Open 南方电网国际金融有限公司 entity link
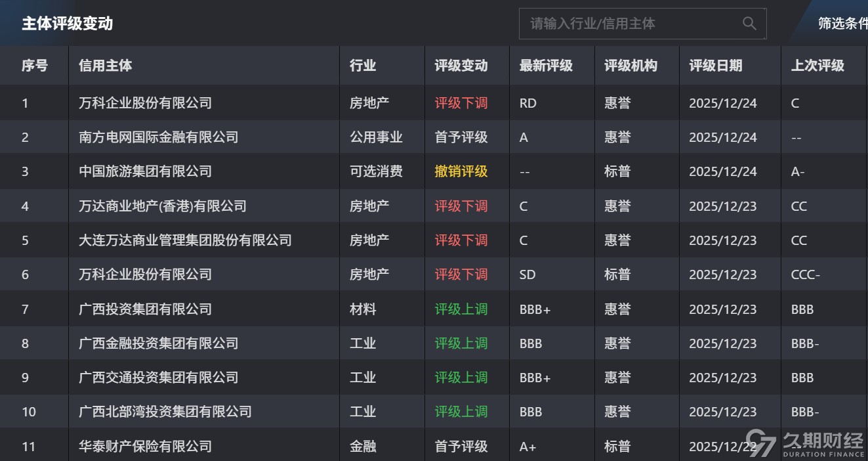The width and height of the screenshot is (868, 461). click(x=159, y=137)
